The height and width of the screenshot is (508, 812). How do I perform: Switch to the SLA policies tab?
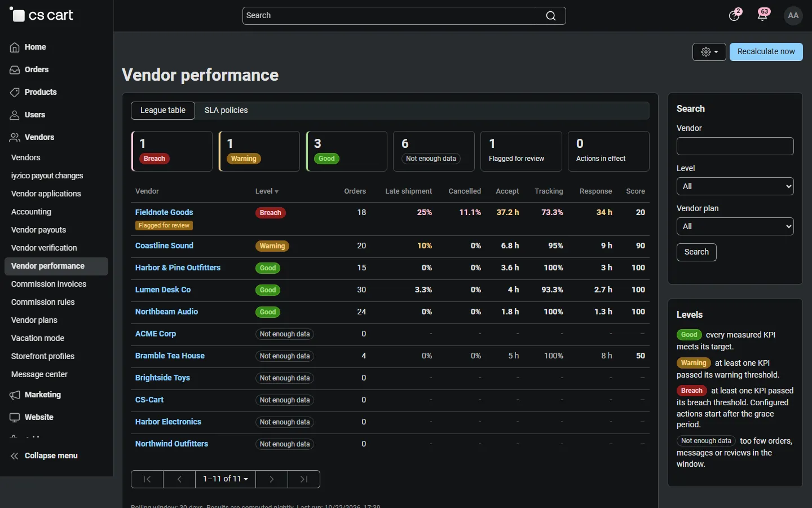point(226,111)
